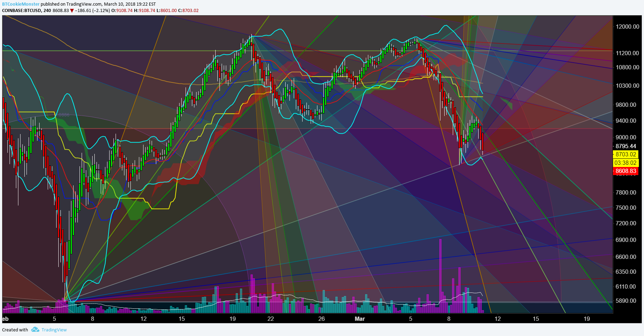Open the TradingView footer link

[x=54, y=330]
